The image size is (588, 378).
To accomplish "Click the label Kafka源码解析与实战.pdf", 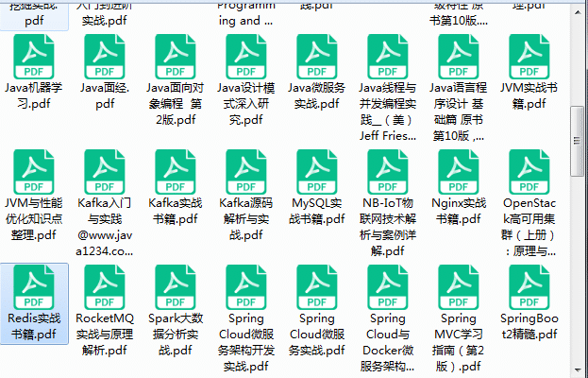I will click(246, 219).
